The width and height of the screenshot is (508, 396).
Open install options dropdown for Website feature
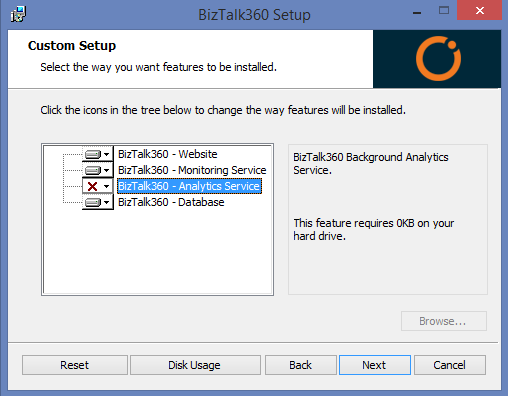[106, 154]
